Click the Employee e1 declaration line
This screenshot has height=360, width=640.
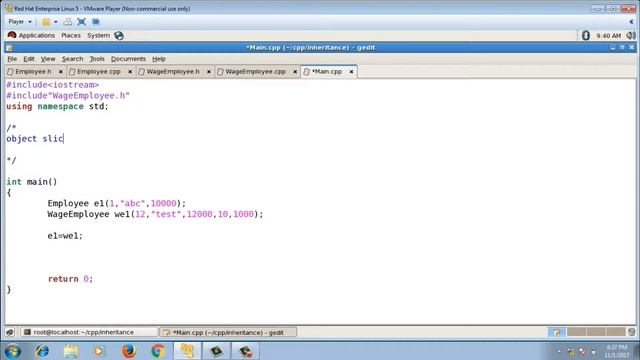[117, 203]
